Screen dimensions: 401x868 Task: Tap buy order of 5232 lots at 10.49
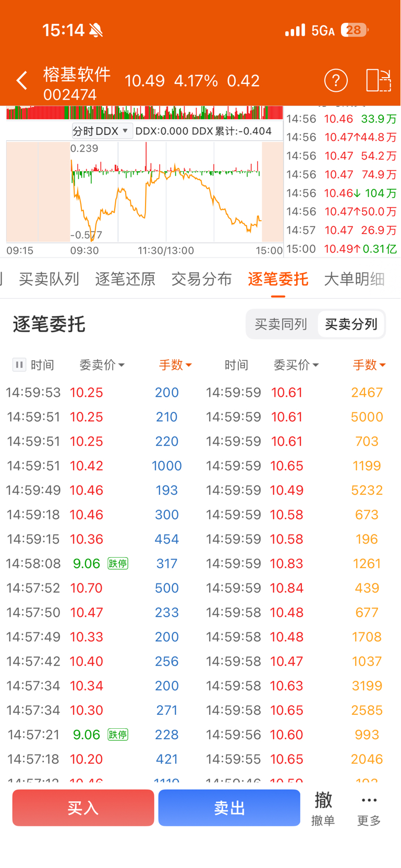coord(300,490)
